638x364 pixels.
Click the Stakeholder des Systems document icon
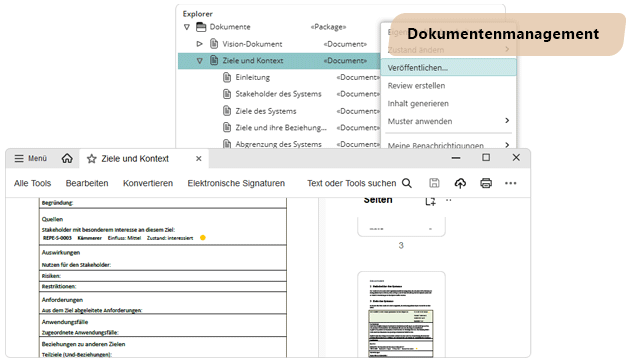[227, 94]
